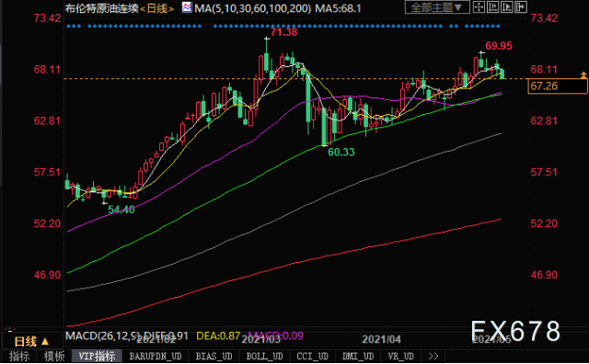Click the orange arrow marker above 67.26 price
589x364 pixels.
pyautogui.click(x=583, y=74)
